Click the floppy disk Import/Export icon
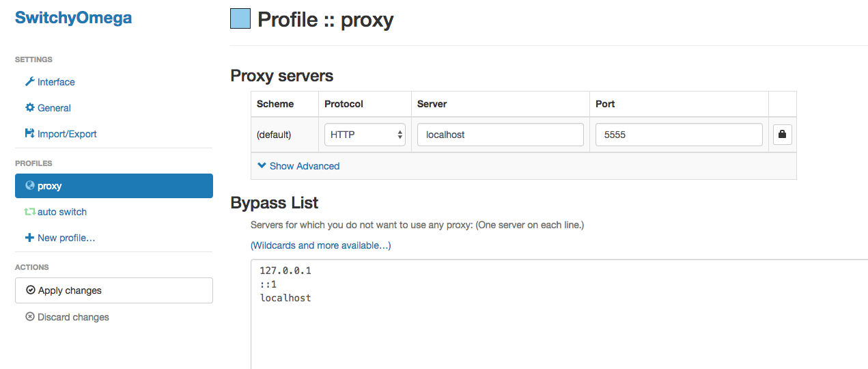 point(29,134)
